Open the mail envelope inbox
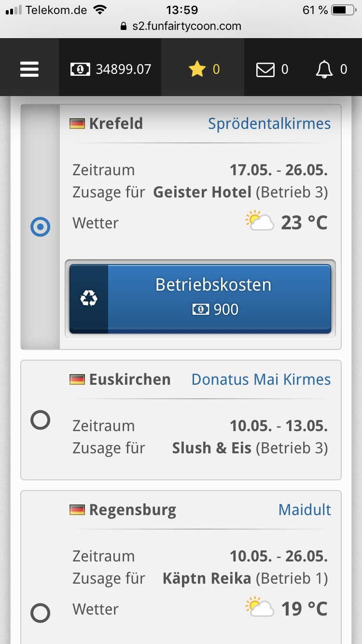This screenshot has height=644, width=362. 265,70
